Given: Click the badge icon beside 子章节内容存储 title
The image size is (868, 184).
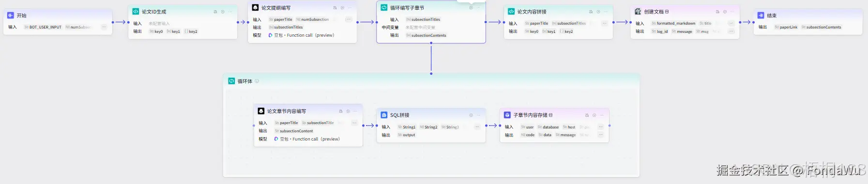Looking at the screenshot, I should (x=550, y=115).
